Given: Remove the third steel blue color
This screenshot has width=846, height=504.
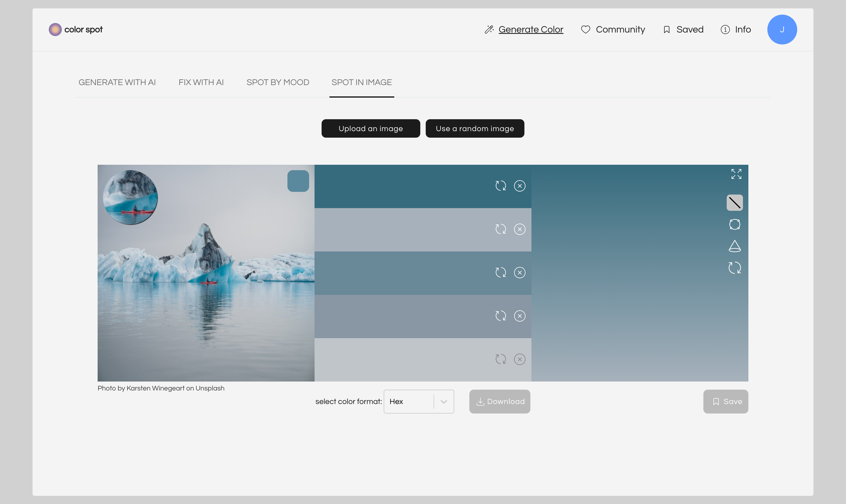Looking at the screenshot, I should (x=520, y=272).
